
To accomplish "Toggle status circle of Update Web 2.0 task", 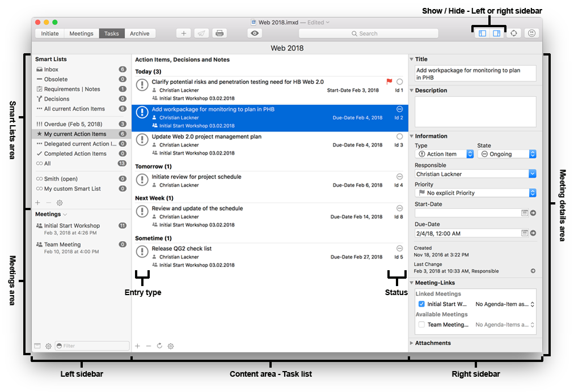I will tap(399, 137).
